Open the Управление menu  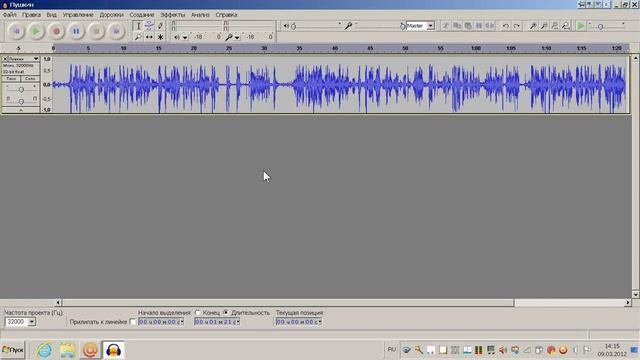click(x=78, y=15)
